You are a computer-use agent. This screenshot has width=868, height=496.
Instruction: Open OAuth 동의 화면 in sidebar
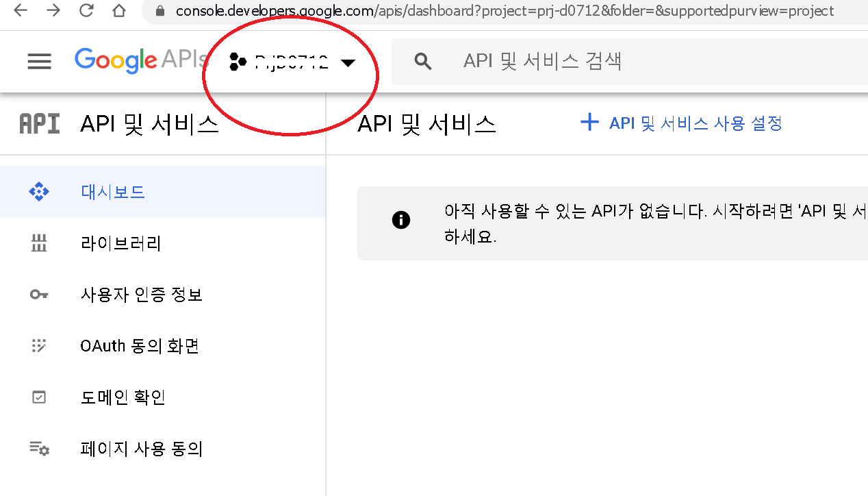tap(162, 346)
